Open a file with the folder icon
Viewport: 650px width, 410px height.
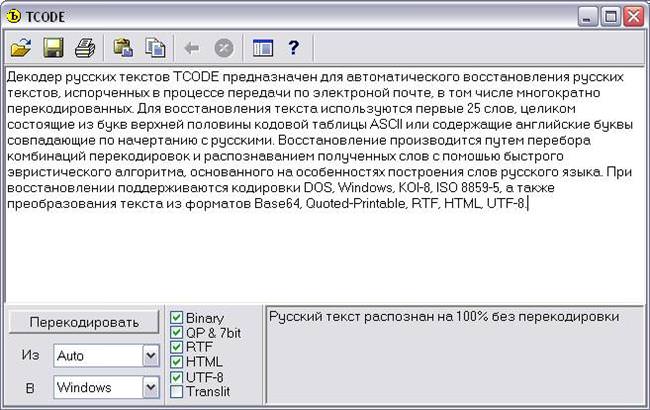(21, 48)
